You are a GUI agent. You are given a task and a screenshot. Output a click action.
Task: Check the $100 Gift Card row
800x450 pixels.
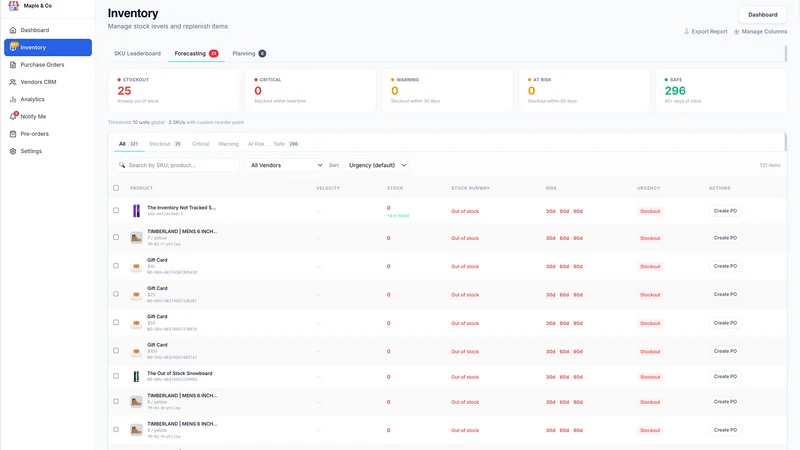[116, 351]
